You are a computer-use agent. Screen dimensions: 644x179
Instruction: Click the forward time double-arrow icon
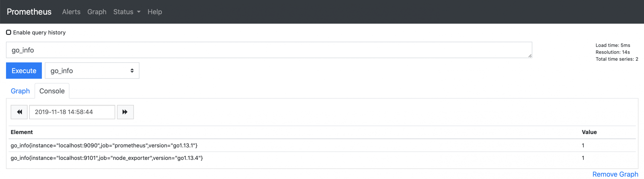(x=125, y=112)
